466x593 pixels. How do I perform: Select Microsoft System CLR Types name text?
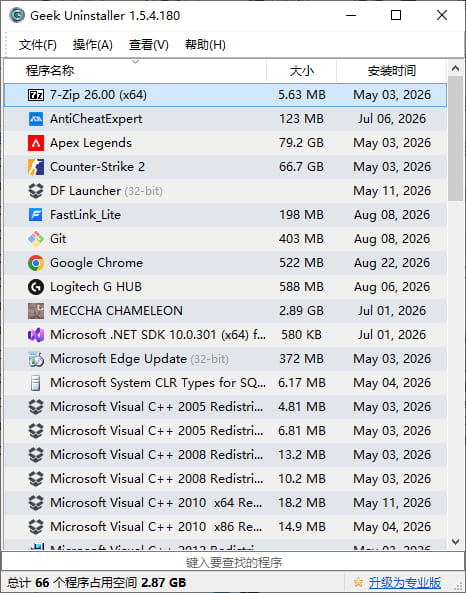click(x=158, y=383)
